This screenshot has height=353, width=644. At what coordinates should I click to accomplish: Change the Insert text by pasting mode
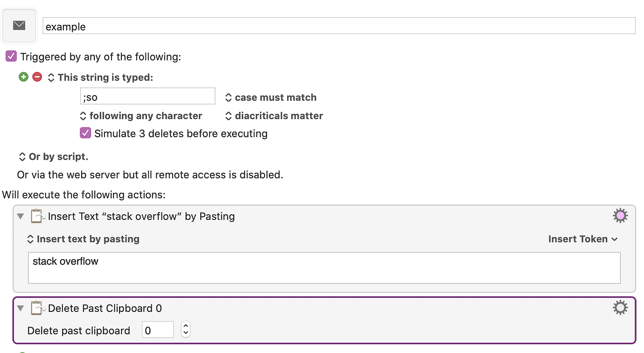[x=84, y=239]
